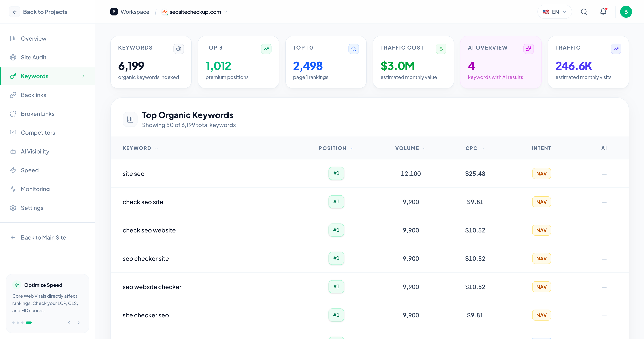Click bar chart icon beside Top Organic Keywords
This screenshot has width=644, height=339.
(x=130, y=119)
